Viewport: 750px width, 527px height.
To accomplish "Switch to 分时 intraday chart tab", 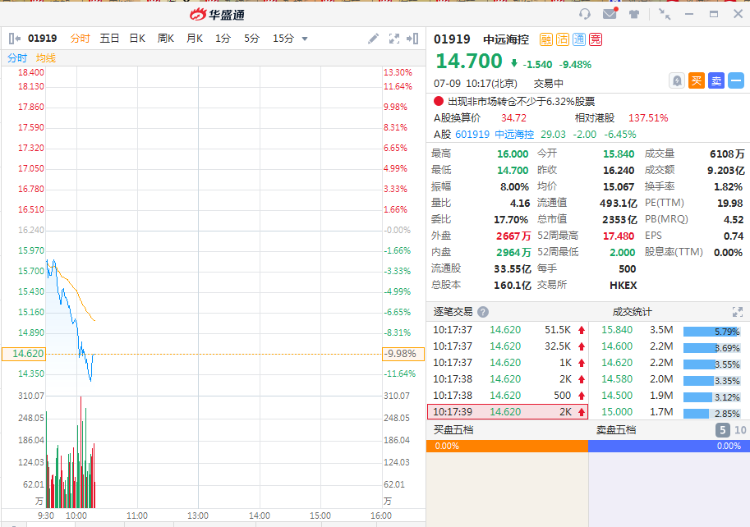I will pyautogui.click(x=80, y=39).
